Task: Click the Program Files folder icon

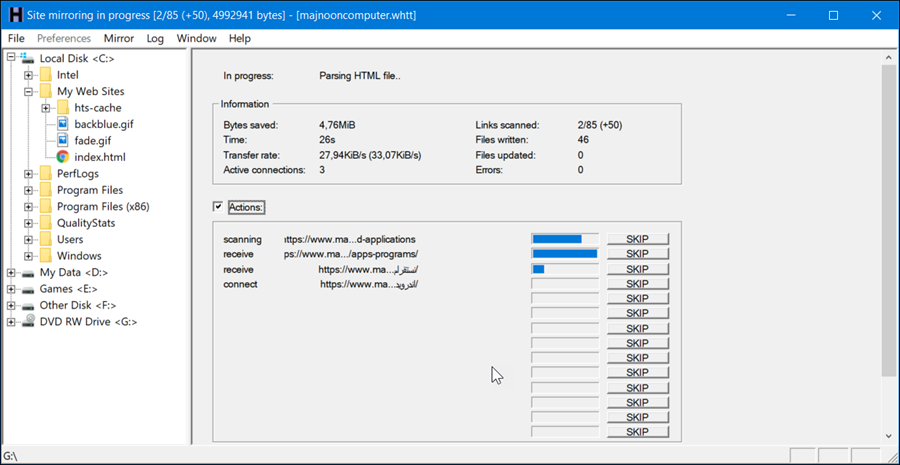Action: tap(45, 190)
